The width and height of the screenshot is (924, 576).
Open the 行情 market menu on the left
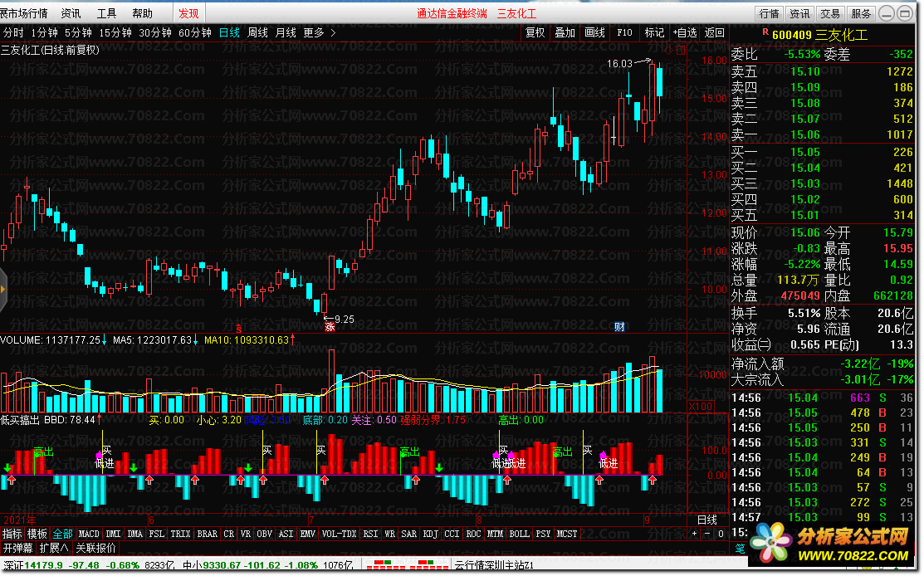(23, 13)
